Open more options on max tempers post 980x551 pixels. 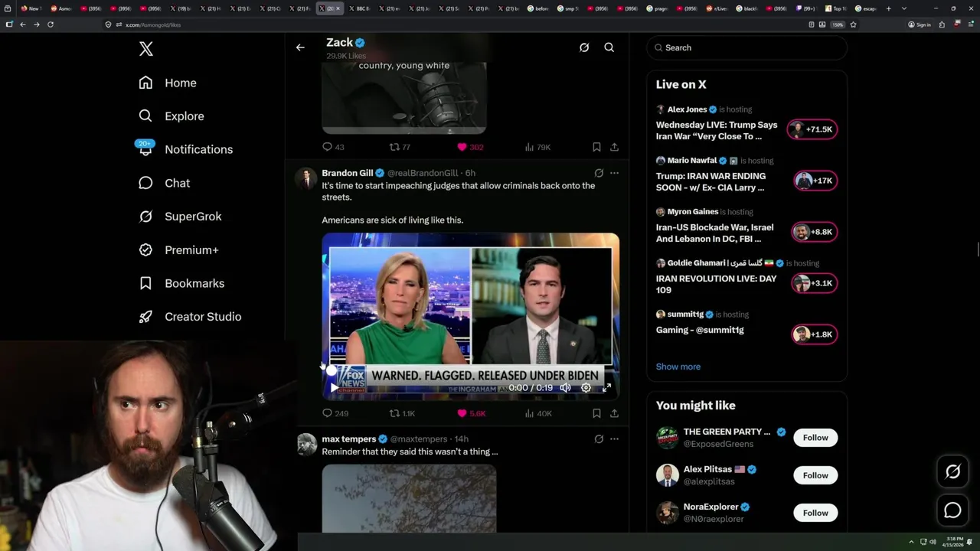[x=614, y=439]
